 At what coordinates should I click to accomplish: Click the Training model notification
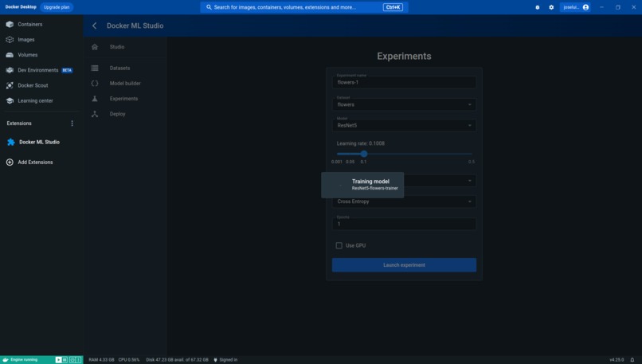362,185
